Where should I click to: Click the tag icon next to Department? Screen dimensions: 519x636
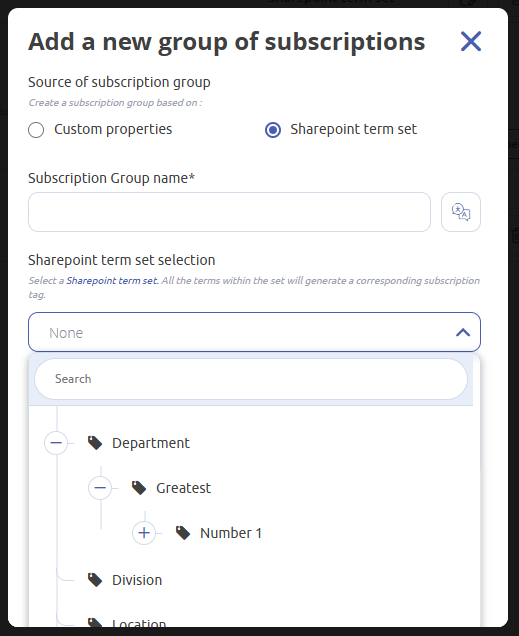[x=95, y=443]
